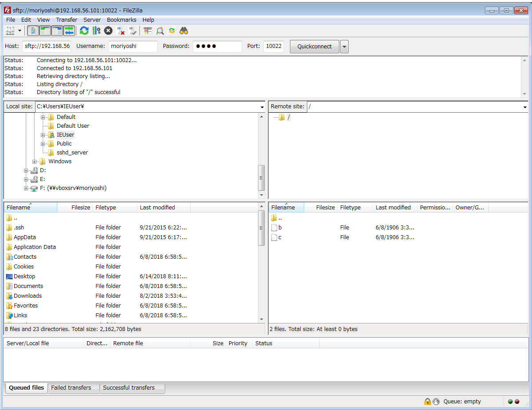532x410 pixels.
Task: Open the Quickconnect history dropdown
Action: click(x=344, y=47)
